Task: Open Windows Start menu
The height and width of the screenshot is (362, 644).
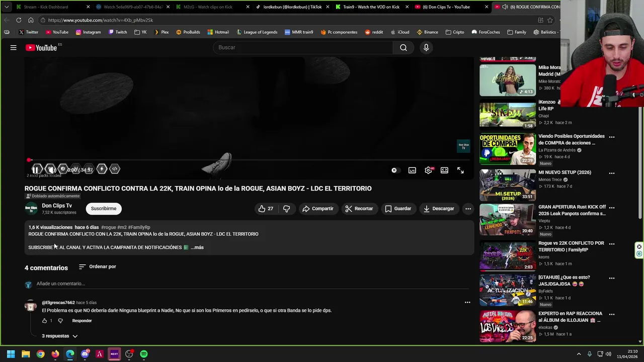Action: point(11,354)
